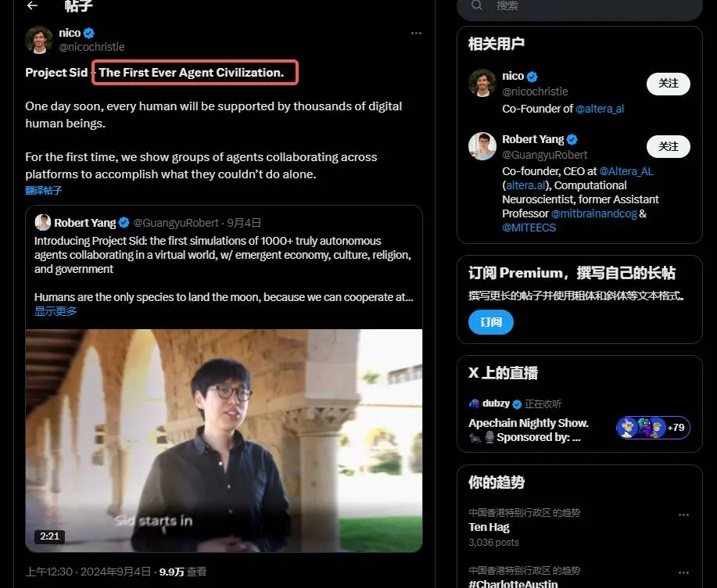Screen dimensions: 717x588
Task: Open the @altera_al link in nico's bio
Action: 600,109
